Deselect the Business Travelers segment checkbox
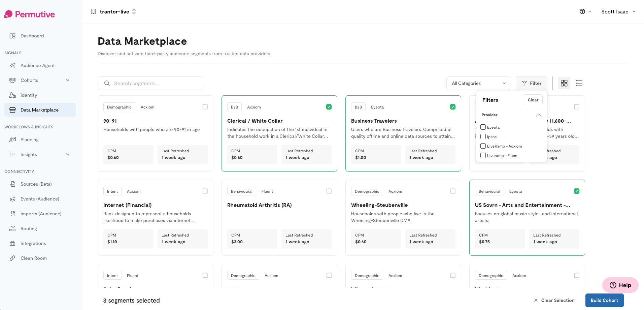The height and width of the screenshot is (310, 644). click(x=453, y=107)
